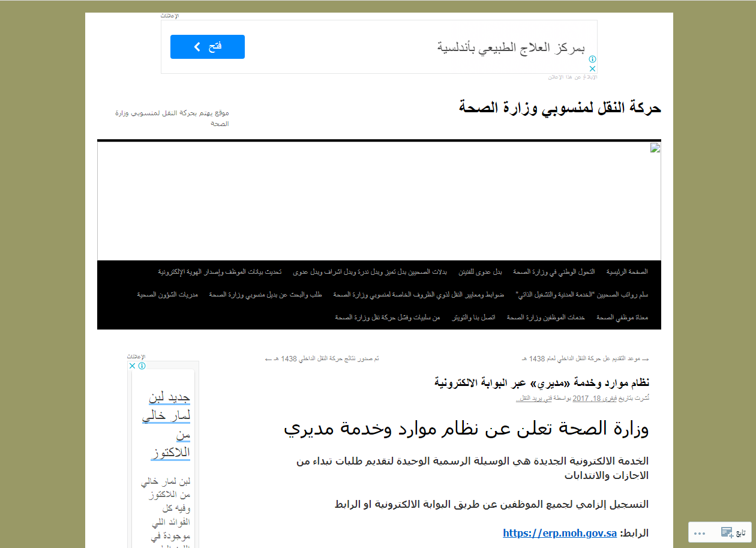Go to next post تم صدور نتائج حركة النقل

[322, 358]
